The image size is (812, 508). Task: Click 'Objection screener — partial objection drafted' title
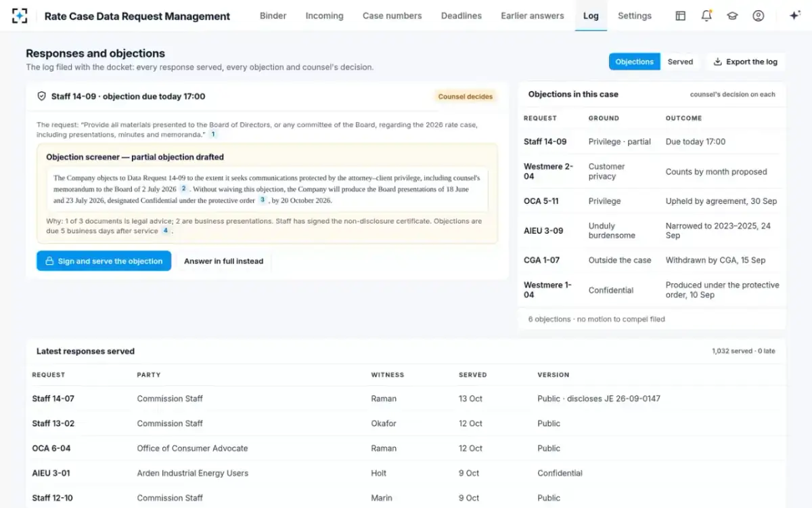tap(135, 157)
